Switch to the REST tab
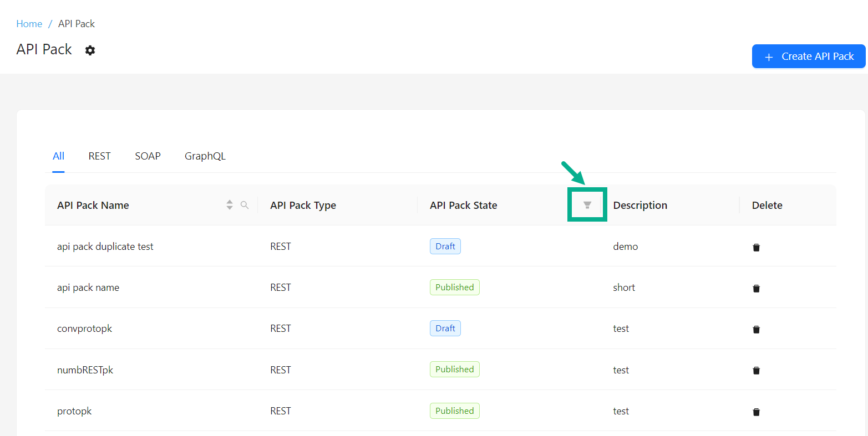The height and width of the screenshot is (436, 868). coord(99,156)
